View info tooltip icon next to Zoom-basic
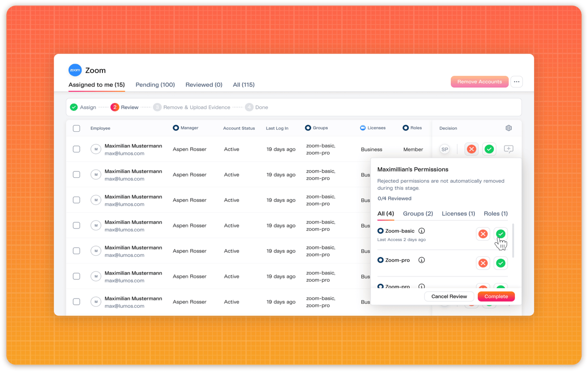The height and width of the screenshot is (372, 588). click(421, 230)
